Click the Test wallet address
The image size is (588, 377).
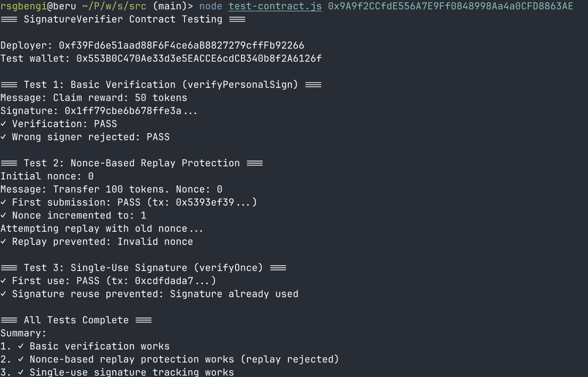pos(199,59)
